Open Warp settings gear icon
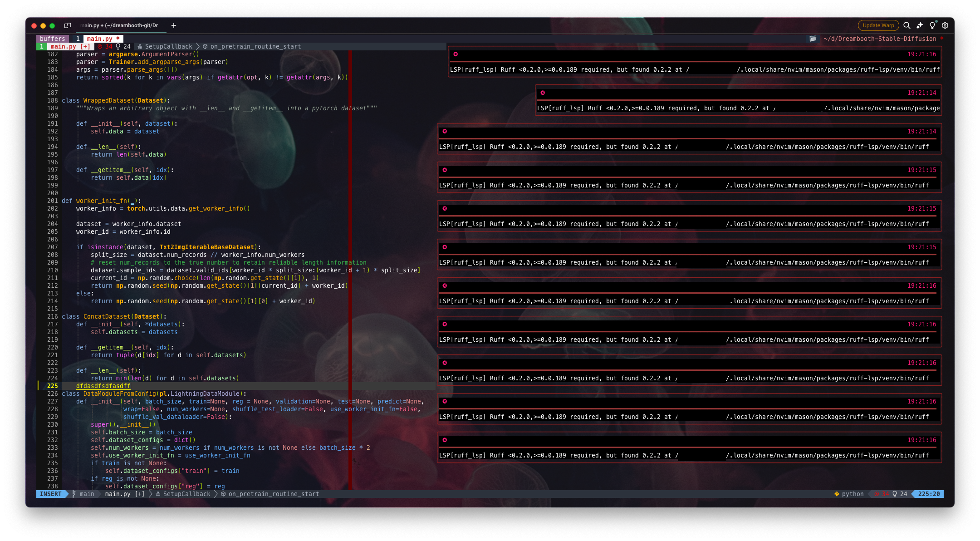 (x=945, y=25)
